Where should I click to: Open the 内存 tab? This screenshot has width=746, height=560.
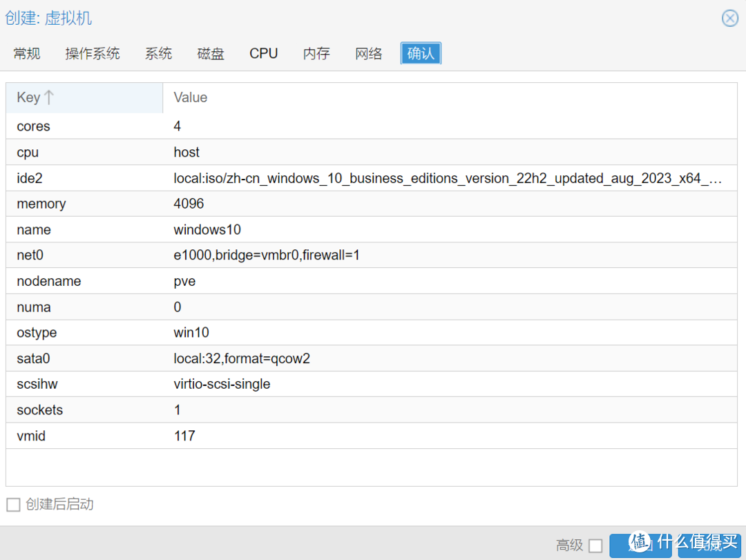click(316, 53)
